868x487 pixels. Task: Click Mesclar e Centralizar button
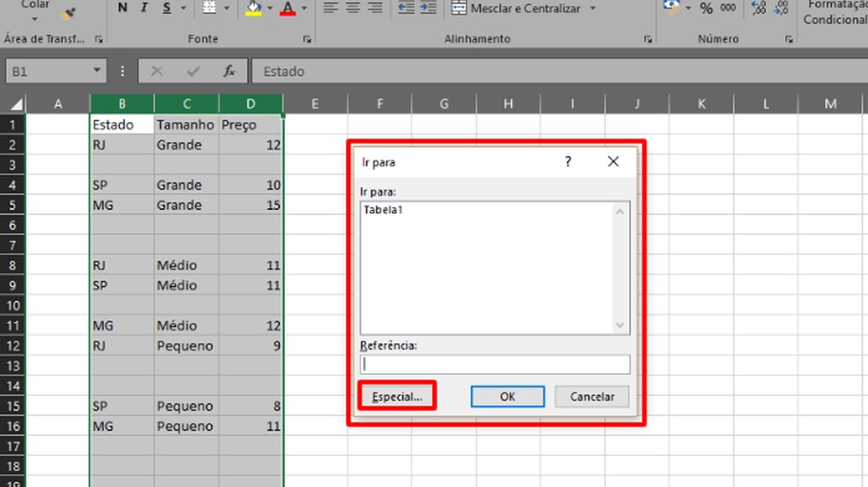point(516,8)
